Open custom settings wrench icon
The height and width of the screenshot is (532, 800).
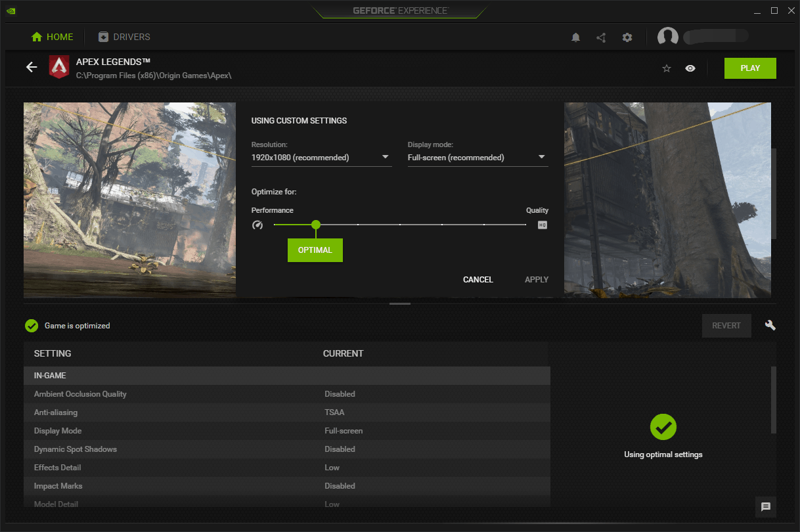[x=770, y=325]
